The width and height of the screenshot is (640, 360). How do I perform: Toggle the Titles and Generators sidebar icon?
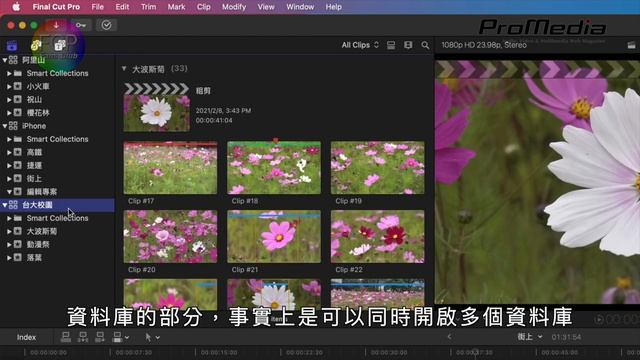coord(60,45)
